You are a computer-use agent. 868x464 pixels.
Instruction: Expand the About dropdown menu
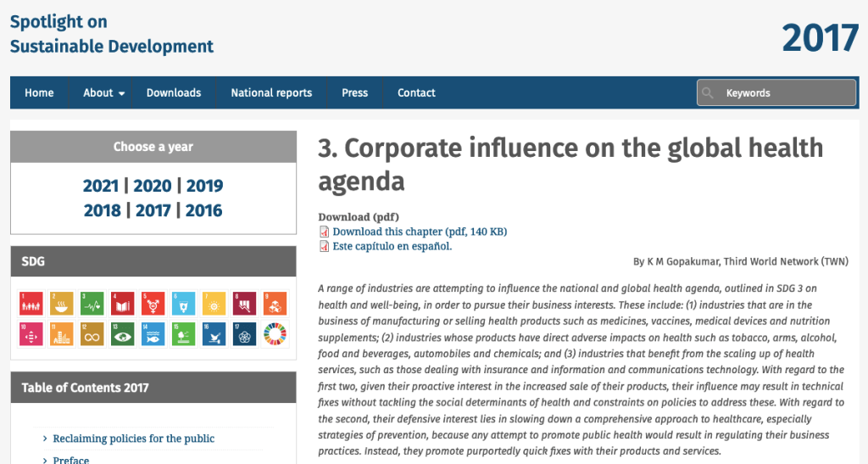point(104,93)
